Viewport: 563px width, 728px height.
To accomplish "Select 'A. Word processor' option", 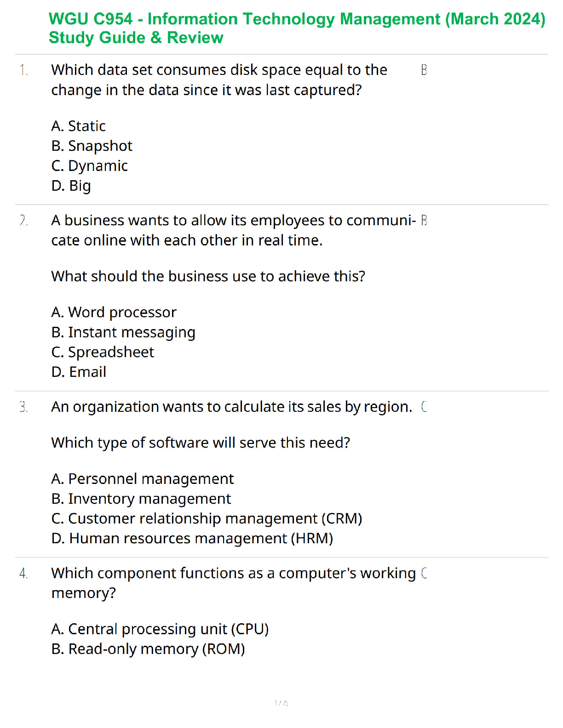I will [x=114, y=313].
